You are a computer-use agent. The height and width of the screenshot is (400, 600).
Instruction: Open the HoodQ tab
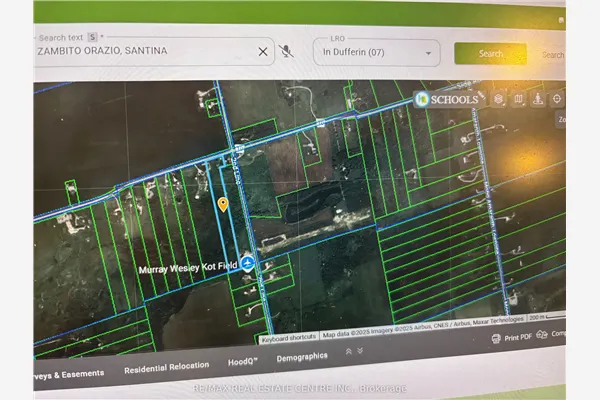243,362
